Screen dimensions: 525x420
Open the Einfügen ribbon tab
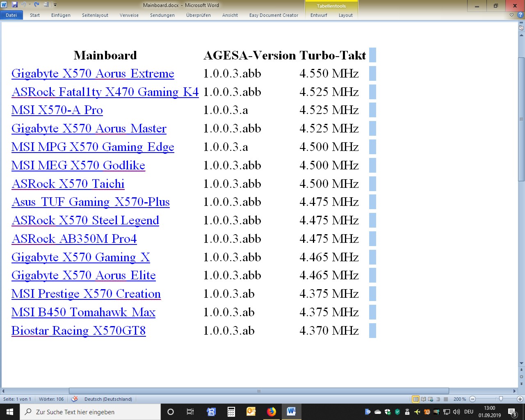(x=61, y=15)
